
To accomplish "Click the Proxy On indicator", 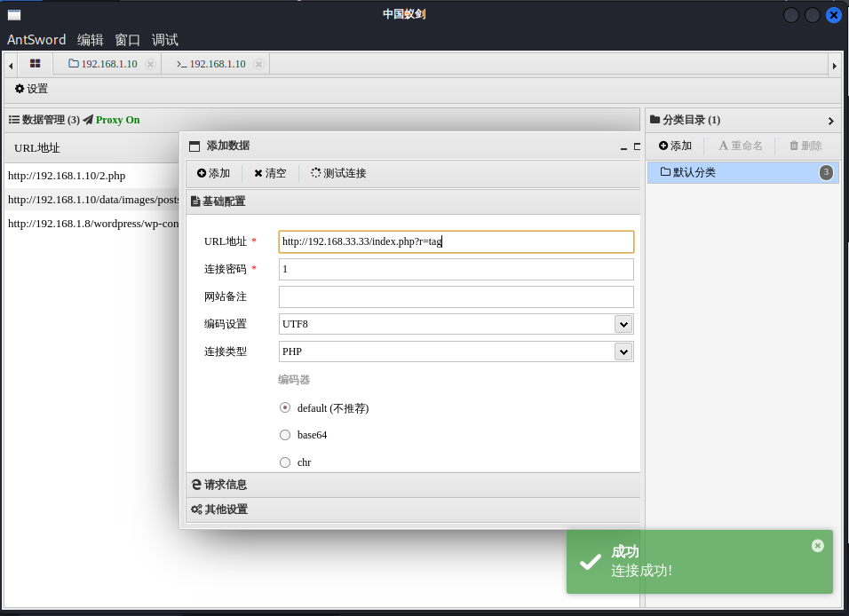I will (112, 120).
